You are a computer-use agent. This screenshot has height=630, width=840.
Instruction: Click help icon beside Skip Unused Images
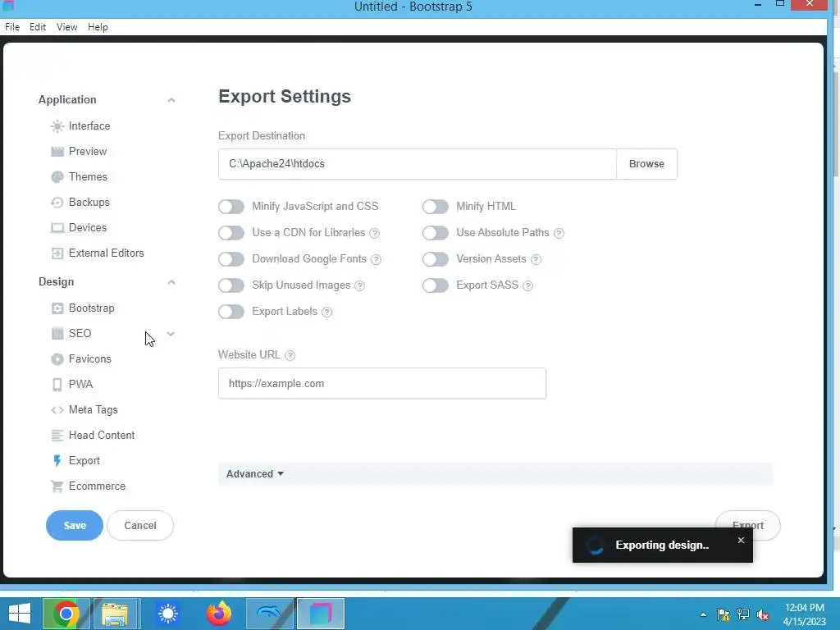(360, 286)
